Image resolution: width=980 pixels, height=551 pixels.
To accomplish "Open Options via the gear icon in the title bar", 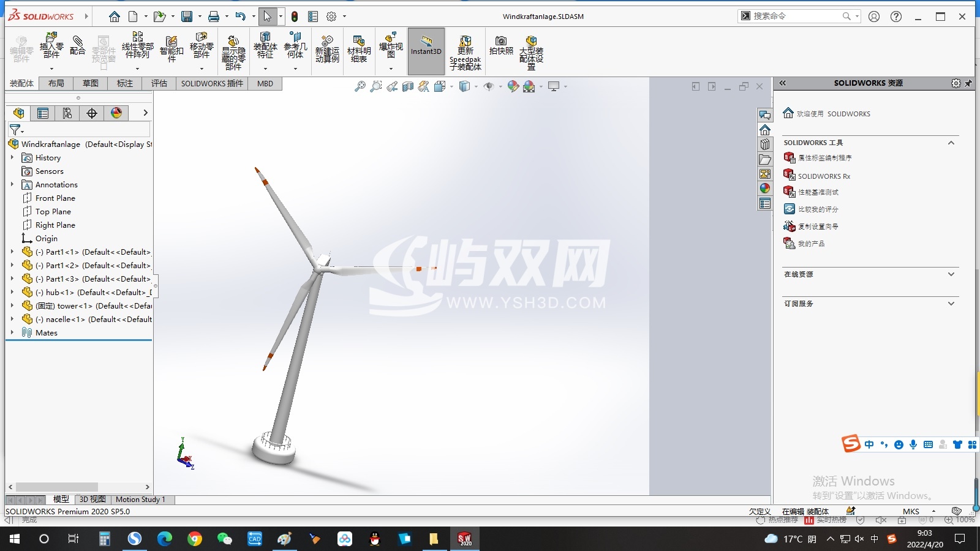I will 331,17.
